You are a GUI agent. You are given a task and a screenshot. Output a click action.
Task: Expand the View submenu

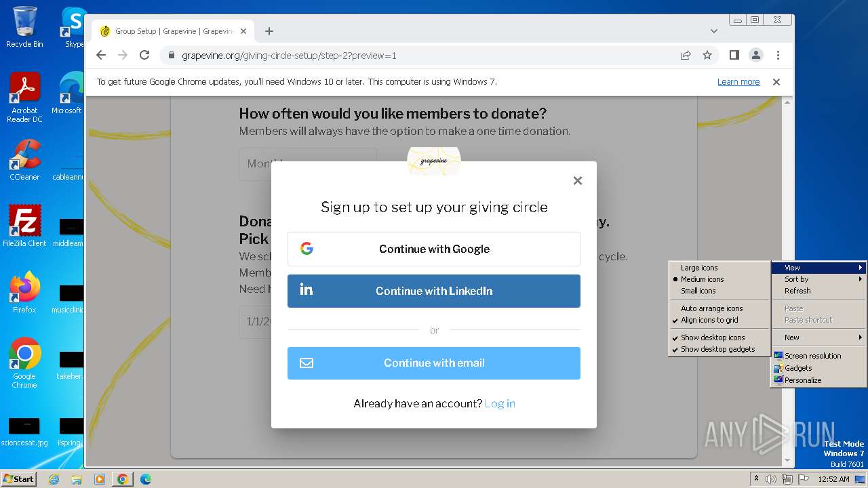[818, 268]
